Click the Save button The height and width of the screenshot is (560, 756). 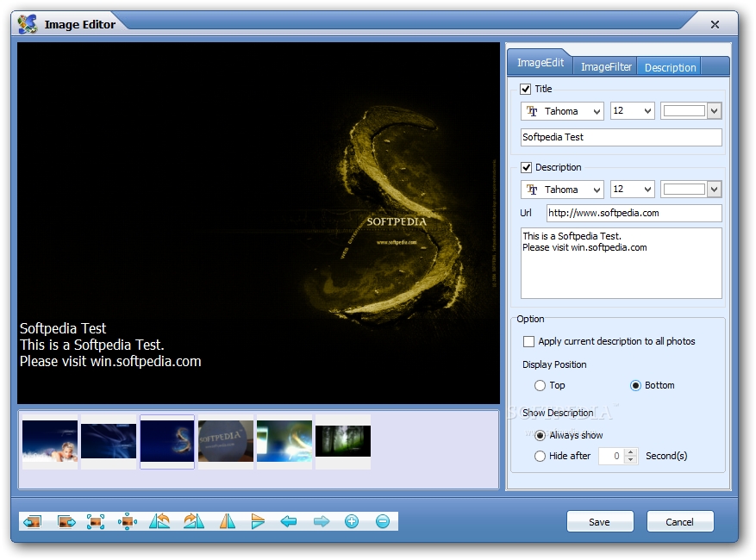[x=599, y=522]
